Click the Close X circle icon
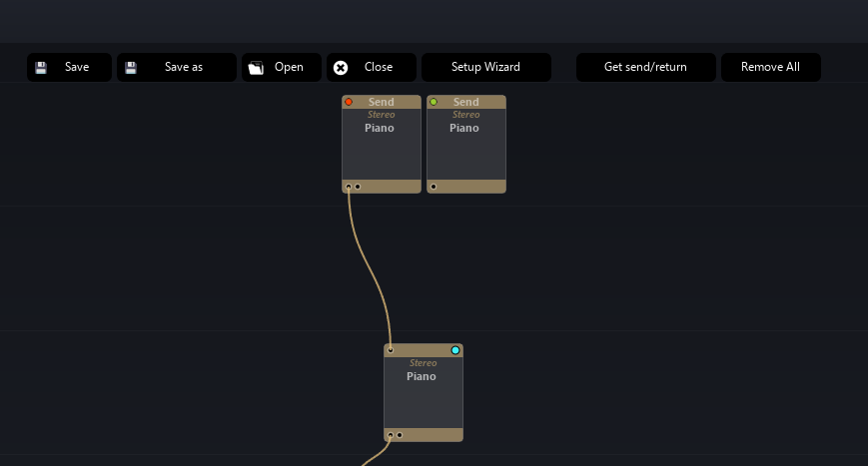The image size is (868, 466). click(x=341, y=68)
